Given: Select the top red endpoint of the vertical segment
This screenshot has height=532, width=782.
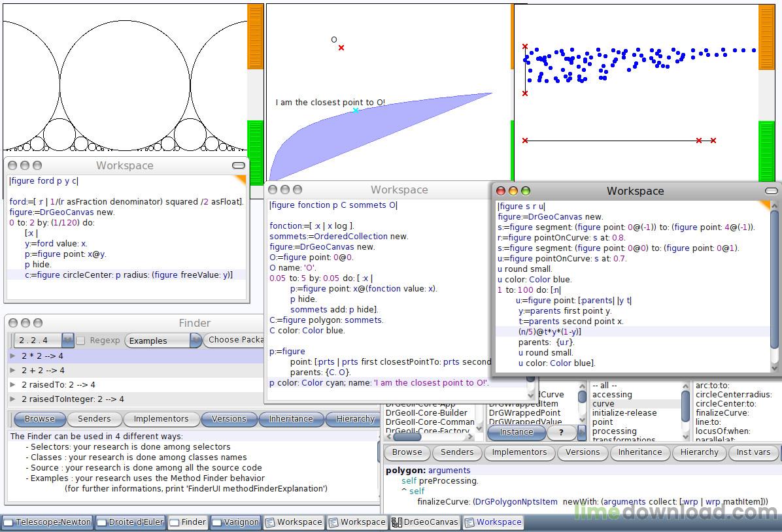Looking at the screenshot, I should tap(524, 46).
